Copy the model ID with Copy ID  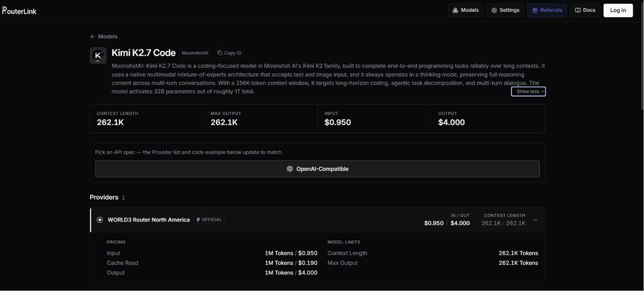tap(230, 53)
